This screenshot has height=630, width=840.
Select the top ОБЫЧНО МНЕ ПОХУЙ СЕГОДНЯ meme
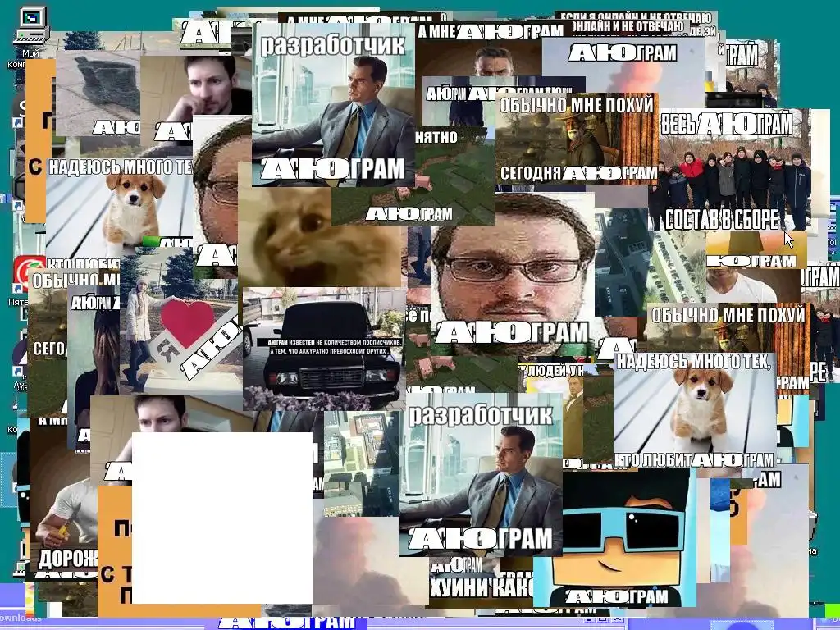577,139
